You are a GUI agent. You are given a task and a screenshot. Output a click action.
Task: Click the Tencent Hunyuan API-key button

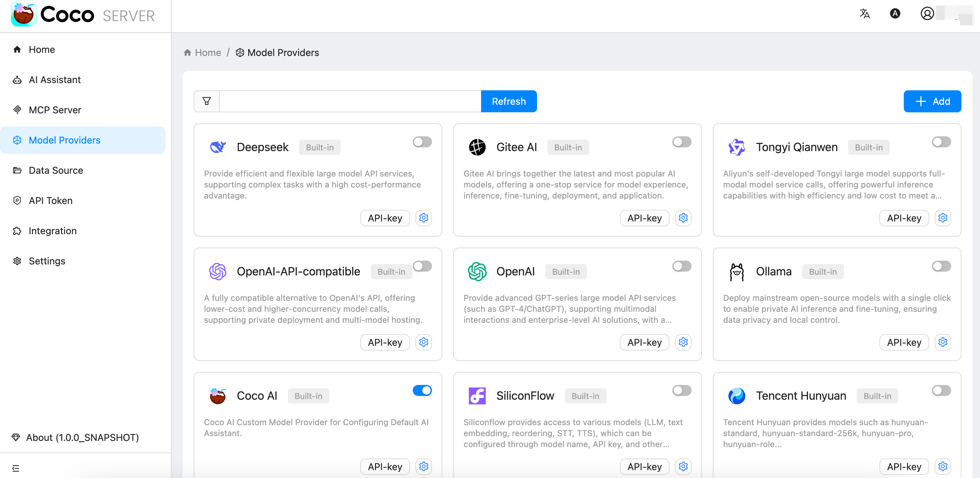(904, 466)
